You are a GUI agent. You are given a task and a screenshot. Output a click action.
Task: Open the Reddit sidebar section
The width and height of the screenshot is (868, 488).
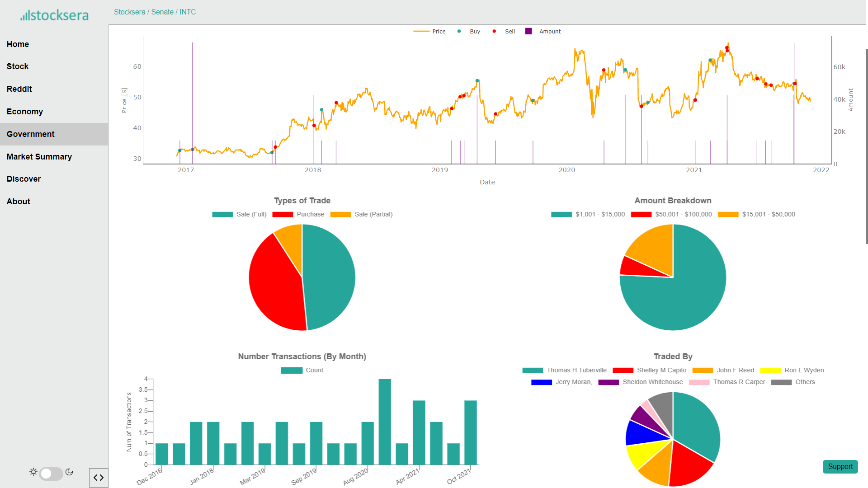tap(19, 89)
